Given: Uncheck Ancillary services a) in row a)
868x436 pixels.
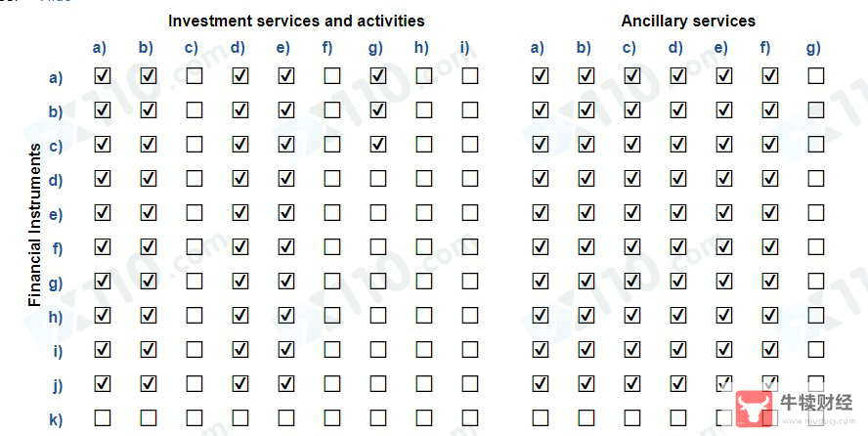Looking at the screenshot, I should click(541, 76).
